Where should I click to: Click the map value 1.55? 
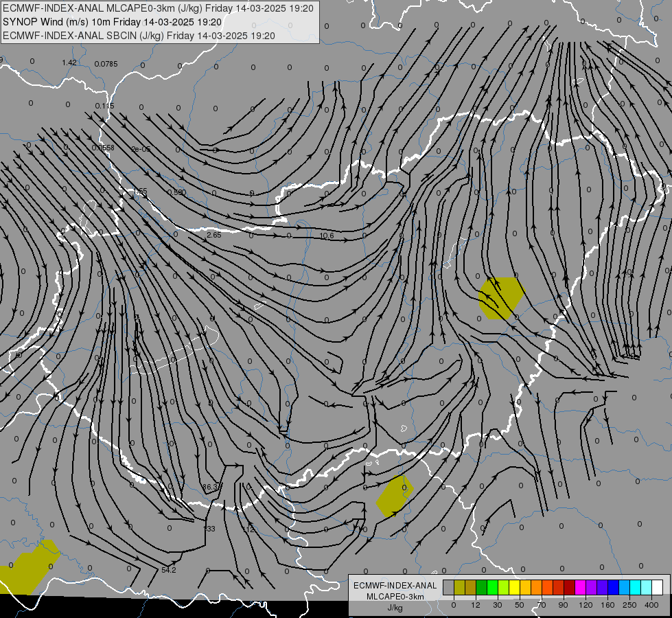(140, 192)
